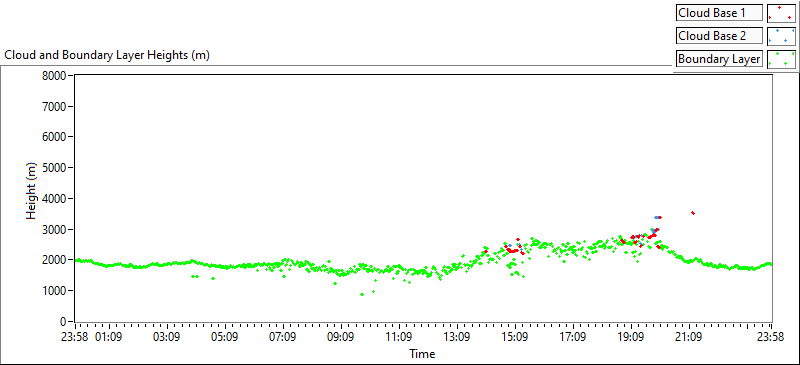800x365 pixels.
Task: Click the Time axis title
Action: pyautogui.click(x=422, y=353)
